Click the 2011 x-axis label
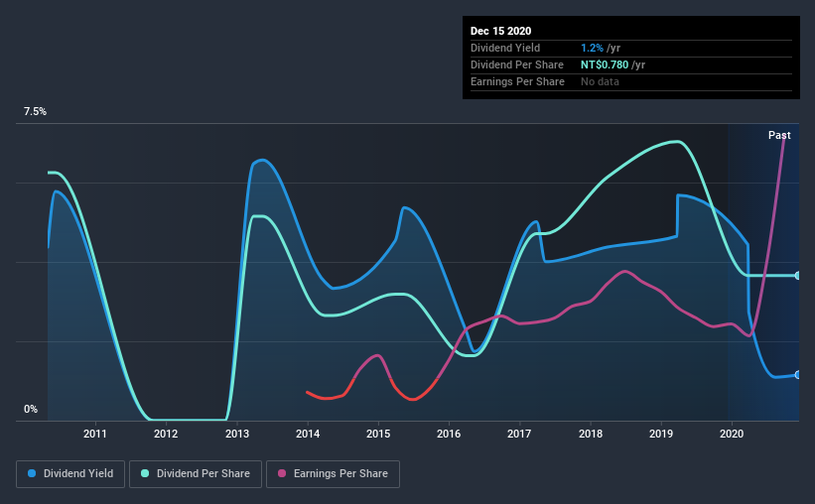This screenshot has width=815, height=504. click(94, 434)
